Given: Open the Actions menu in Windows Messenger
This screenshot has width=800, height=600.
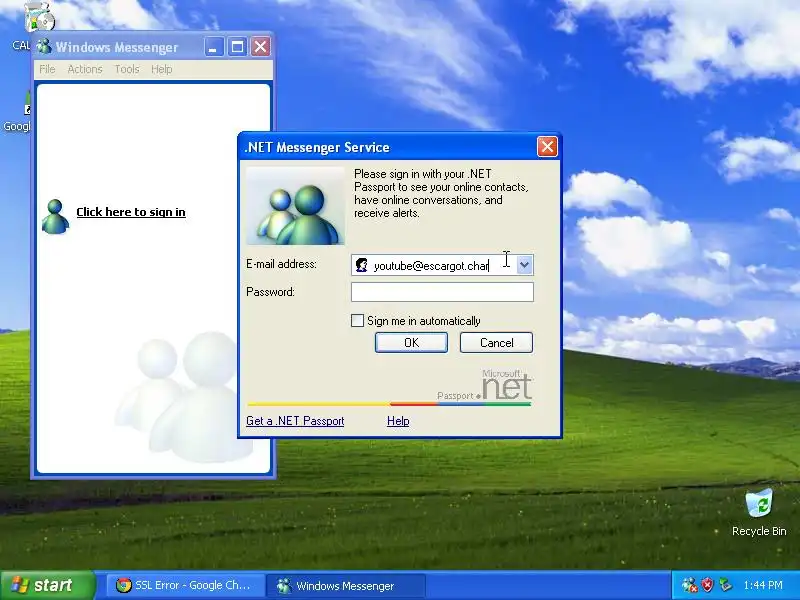Looking at the screenshot, I should [x=85, y=69].
